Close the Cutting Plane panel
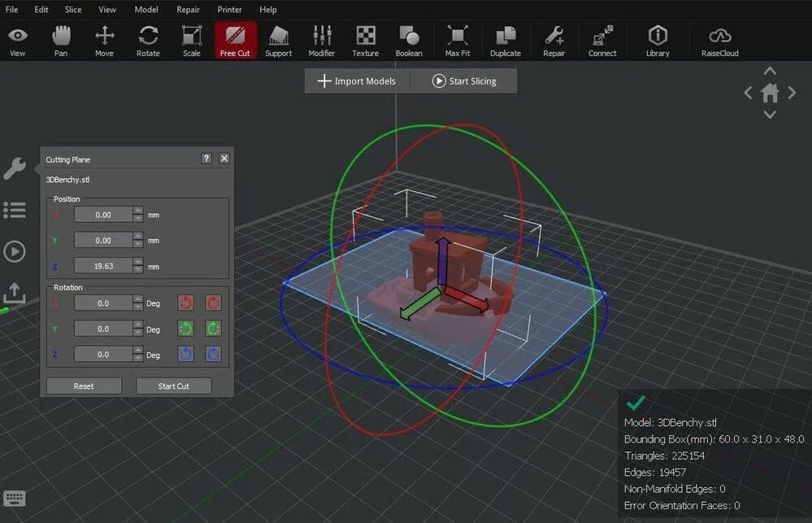The image size is (812, 523). click(x=224, y=159)
